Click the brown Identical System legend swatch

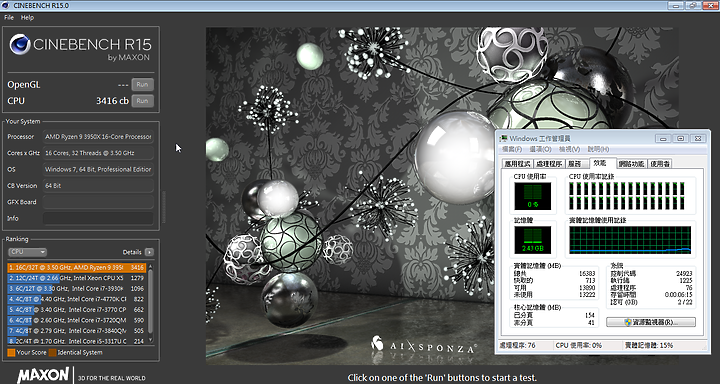[53, 353]
